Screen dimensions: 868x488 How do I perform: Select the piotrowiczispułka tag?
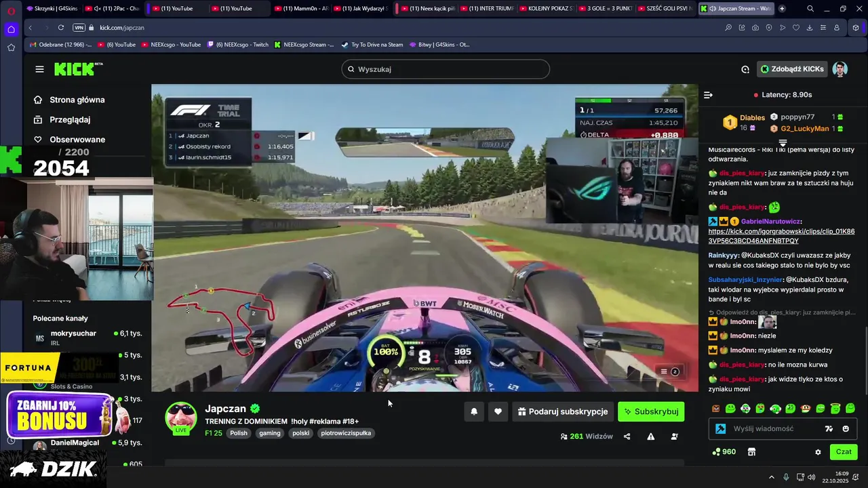[346, 433]
